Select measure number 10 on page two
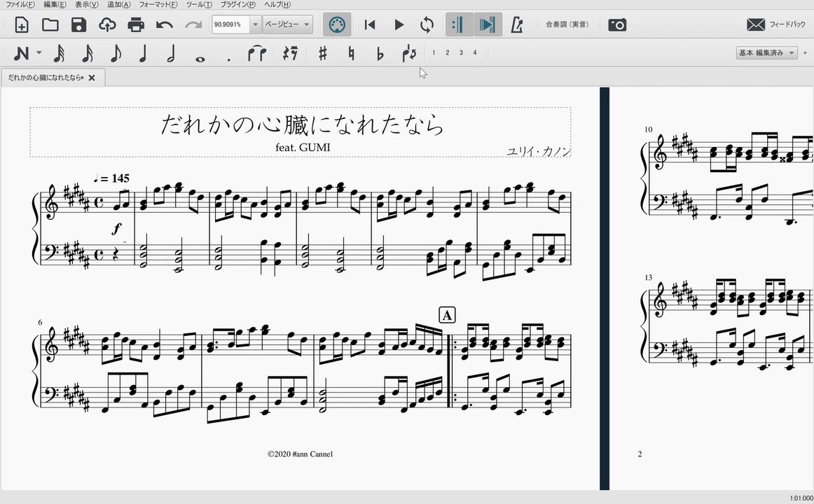 click(x=649, y=129)
